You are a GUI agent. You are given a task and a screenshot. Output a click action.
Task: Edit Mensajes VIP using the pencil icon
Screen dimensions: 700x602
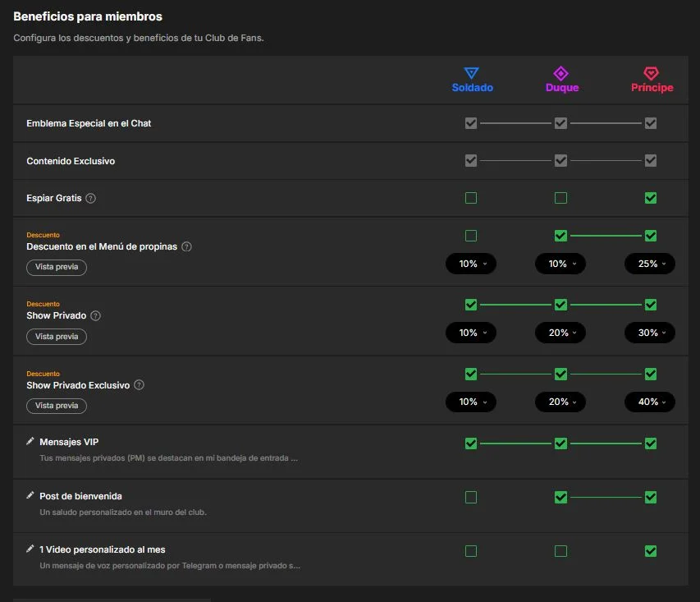point(30,442)
